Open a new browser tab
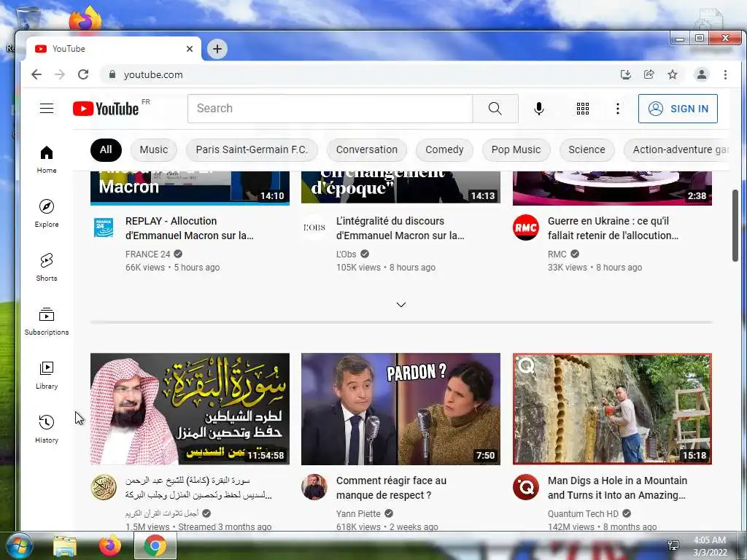The height and width of the screenshot is (560, 747). point(217,49)
